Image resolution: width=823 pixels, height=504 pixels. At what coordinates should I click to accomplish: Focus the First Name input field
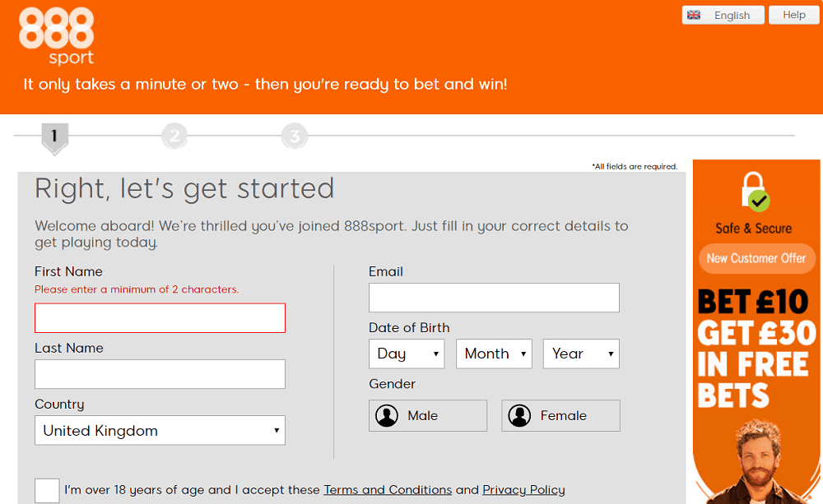click(160, 318)
